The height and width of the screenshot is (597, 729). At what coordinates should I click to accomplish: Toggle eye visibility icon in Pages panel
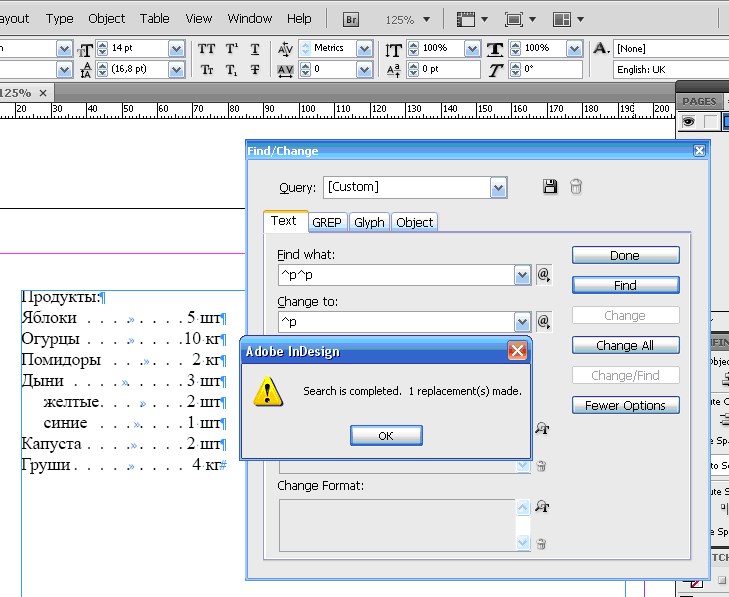click(x=688, y=122)
